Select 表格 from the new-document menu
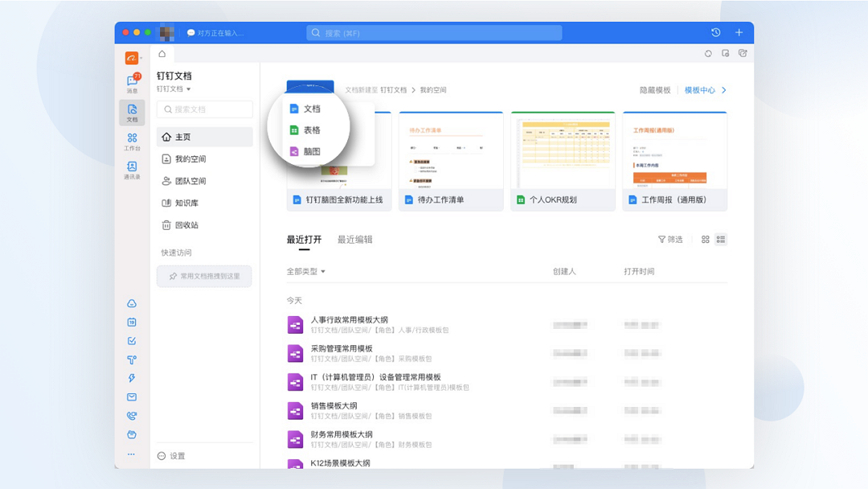This screenshot has width=868, height=489. [311, 130]
